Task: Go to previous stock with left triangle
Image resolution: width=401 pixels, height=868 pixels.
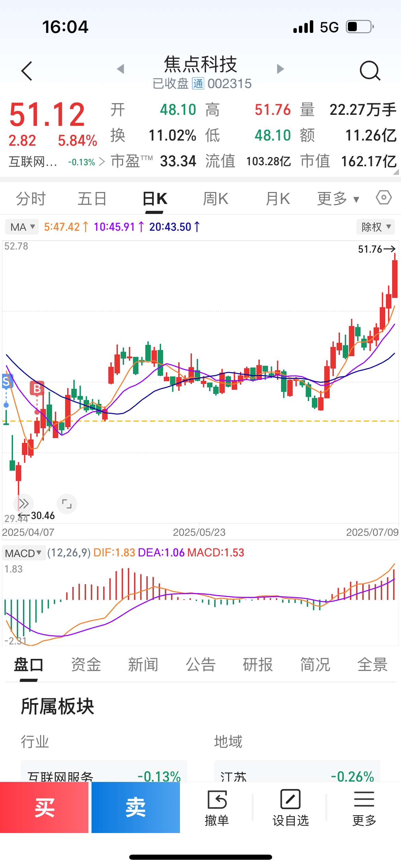Action: pos(120,69)
